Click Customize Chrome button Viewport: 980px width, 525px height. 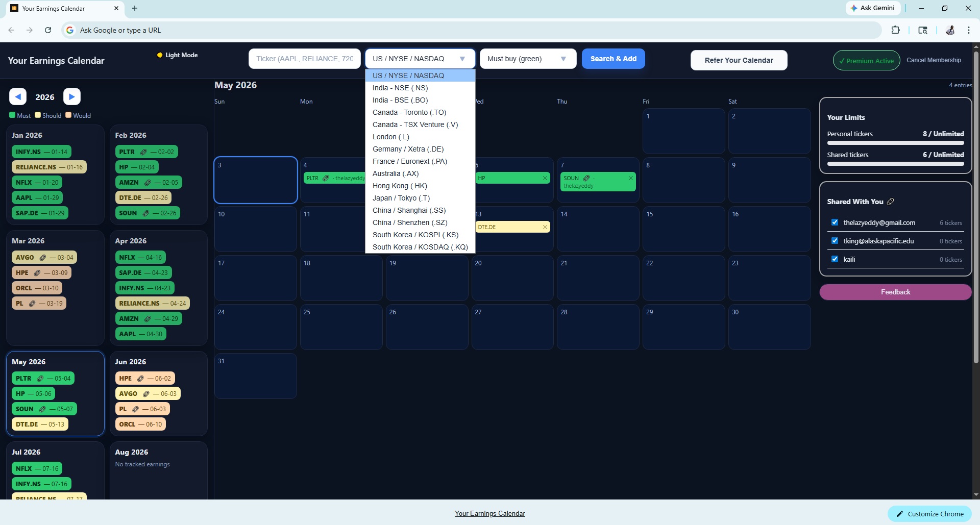[929, 514]
